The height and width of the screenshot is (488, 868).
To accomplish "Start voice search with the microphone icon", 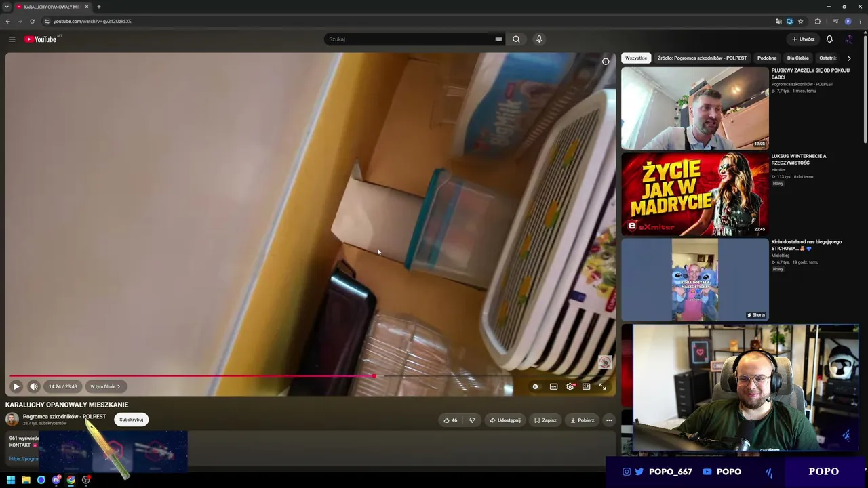I will tap(539, 39).
